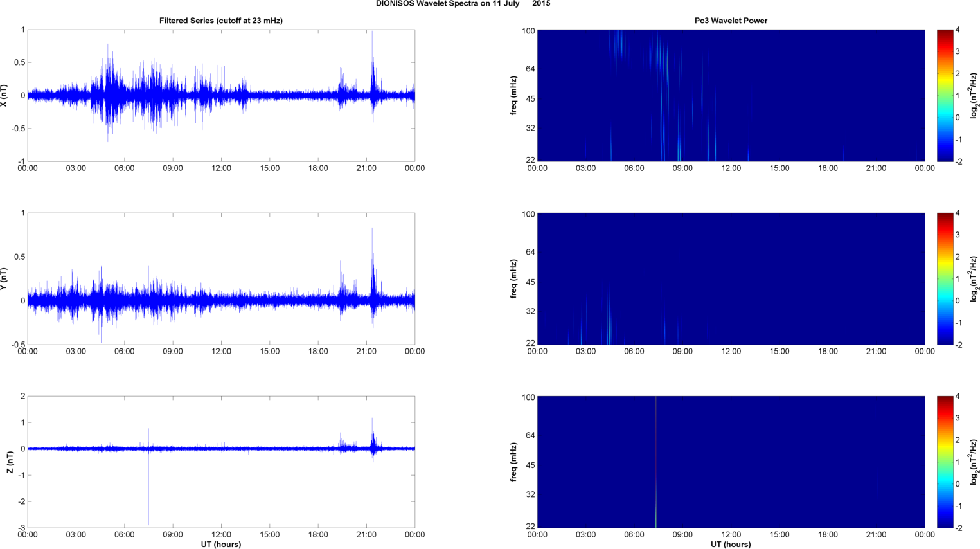Viewport: 980px width, 549px height.
Task: Click the log2(nT²/Hz) label of the middle colorbar
Action: coord(974,278)
